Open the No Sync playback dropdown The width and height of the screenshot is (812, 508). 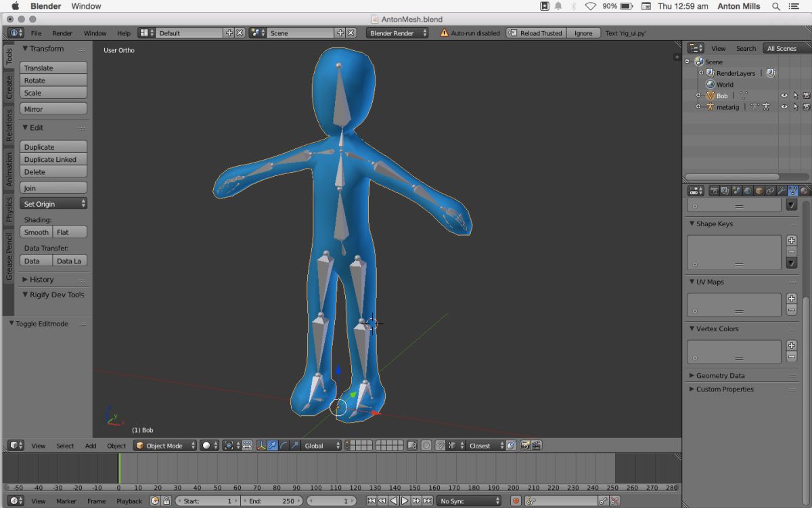pyautogui.click(x=470, y=501)
